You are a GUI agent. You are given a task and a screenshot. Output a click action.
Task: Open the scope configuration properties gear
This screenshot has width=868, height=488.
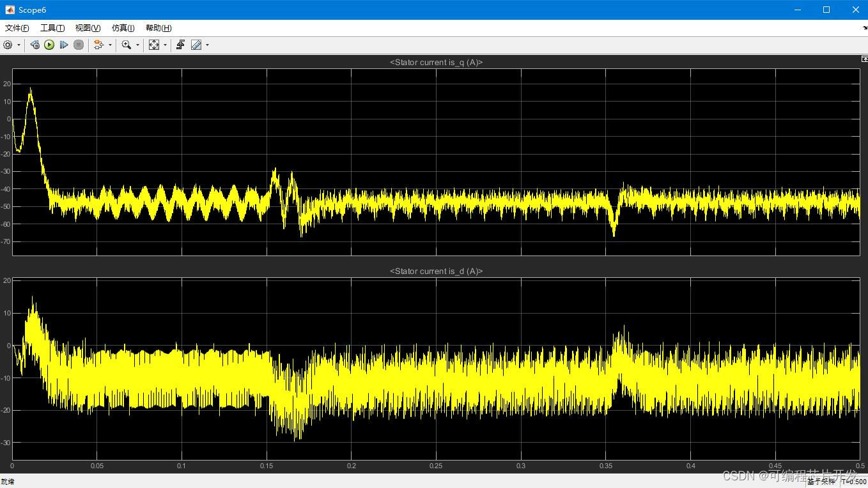click(x=8, y=45)
